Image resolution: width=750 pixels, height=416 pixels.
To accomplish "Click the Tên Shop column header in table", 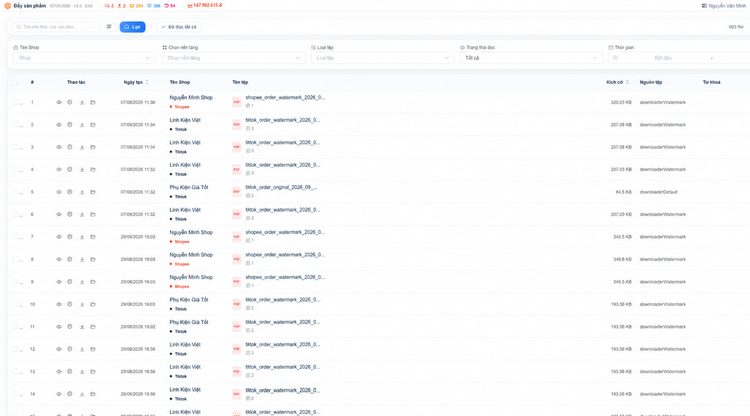I will (180, 82).
